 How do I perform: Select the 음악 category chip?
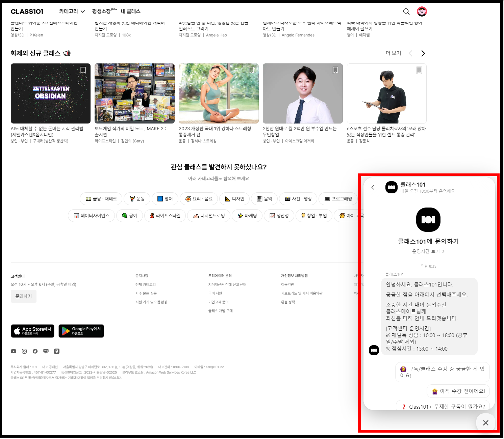click(x=264, y=199)
